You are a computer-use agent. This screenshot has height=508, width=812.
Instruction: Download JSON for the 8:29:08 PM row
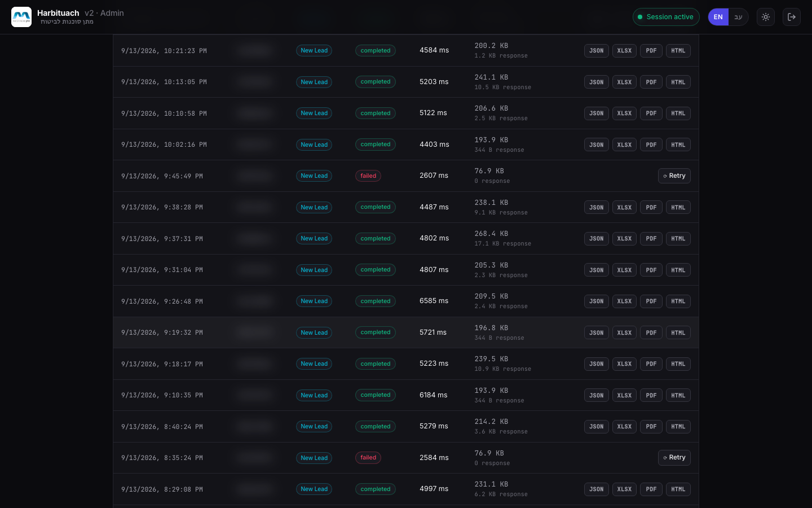click(x=597, y=489)
